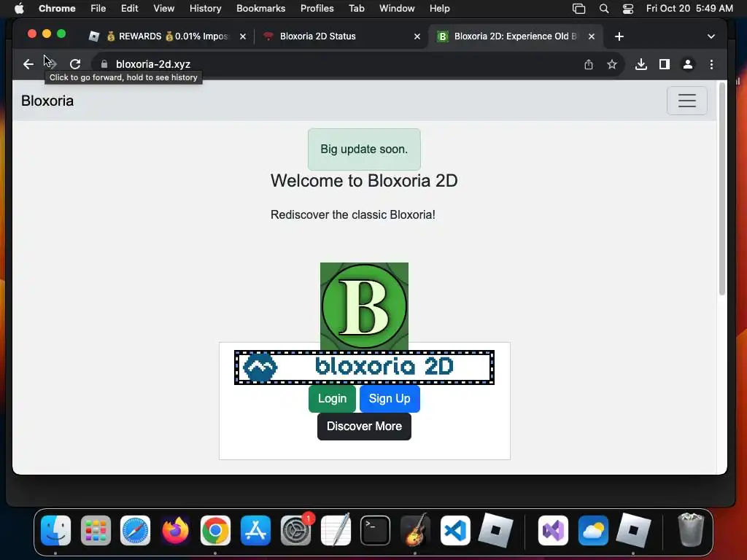
Task: Share this page using share icon
Action: point(589,64)
